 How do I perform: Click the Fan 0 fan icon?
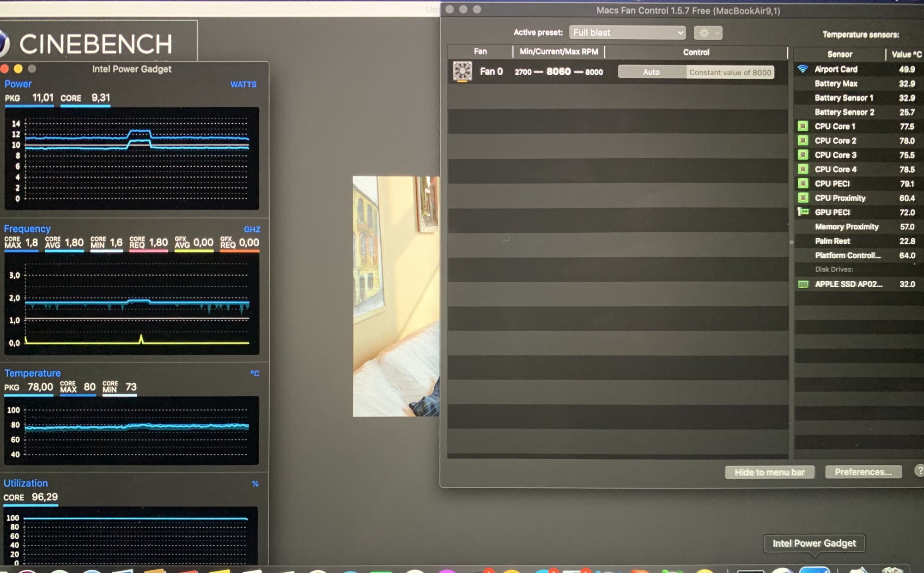click(x=462, y=72)
